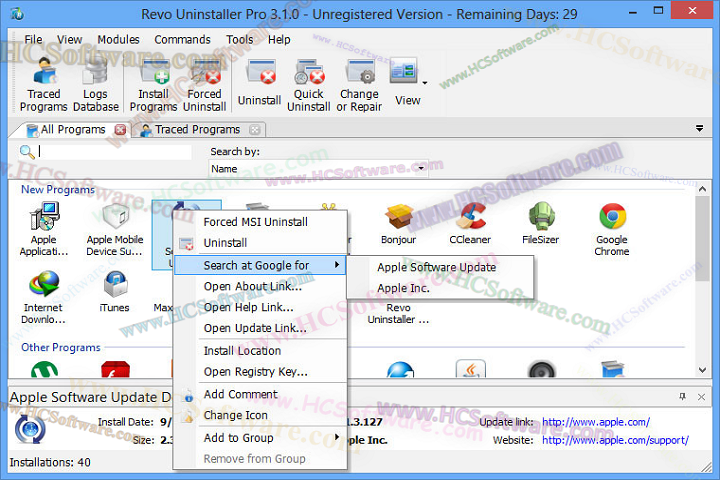Select the red Flash Player icon
Image resolution: width=720 pixels, height=480 pixels.
point(115,369)
